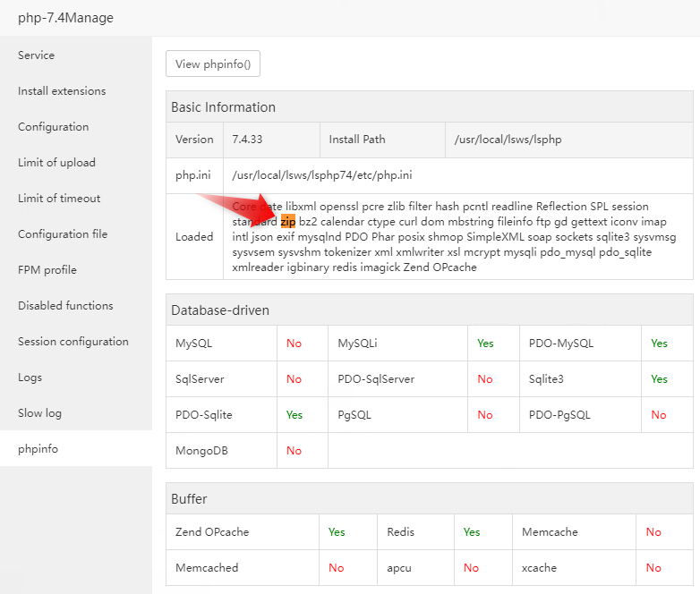The width and height of the screenshot is (700, 594).
Task: Select Limit of upload option
Action: [x=56, y=163]
